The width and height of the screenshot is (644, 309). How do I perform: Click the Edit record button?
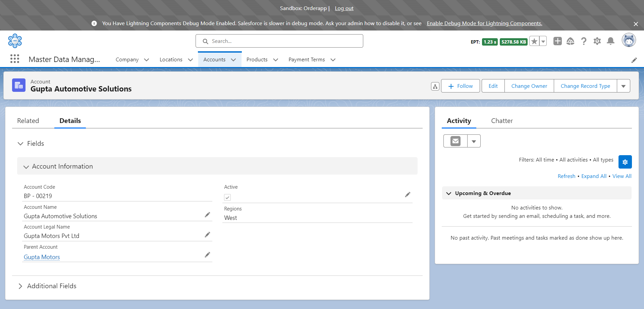(493, 86)
